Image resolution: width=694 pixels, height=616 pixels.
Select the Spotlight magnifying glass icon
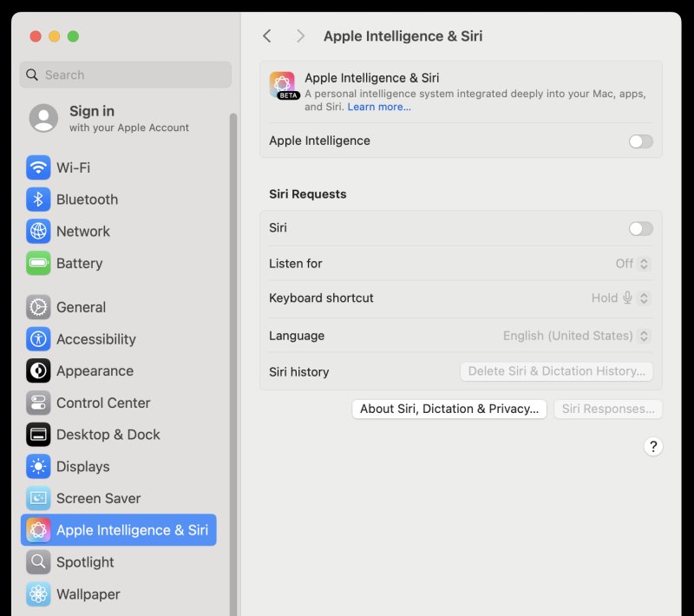(38, 562)
